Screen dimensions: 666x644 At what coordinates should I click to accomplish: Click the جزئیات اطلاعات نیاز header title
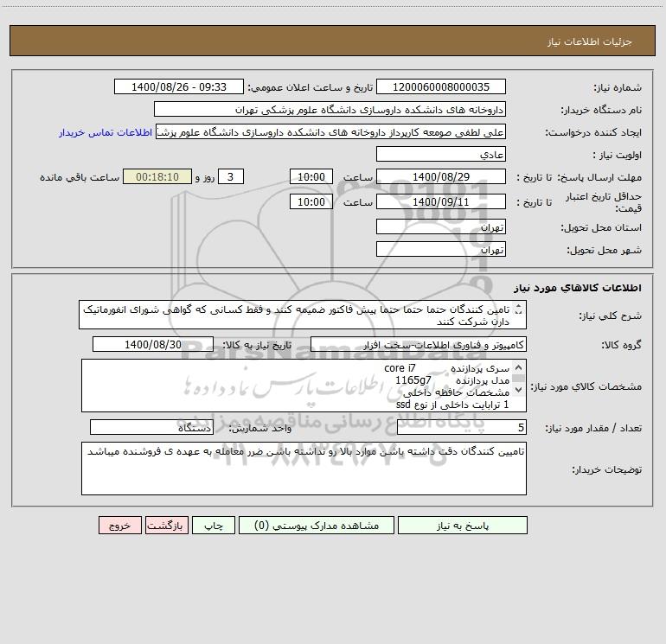[590, 41]
